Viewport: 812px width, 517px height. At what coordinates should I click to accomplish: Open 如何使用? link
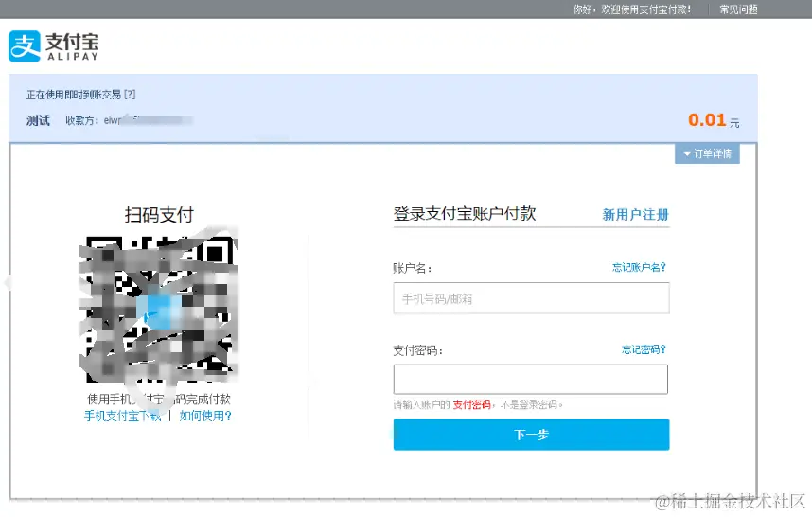click(205, 416)
